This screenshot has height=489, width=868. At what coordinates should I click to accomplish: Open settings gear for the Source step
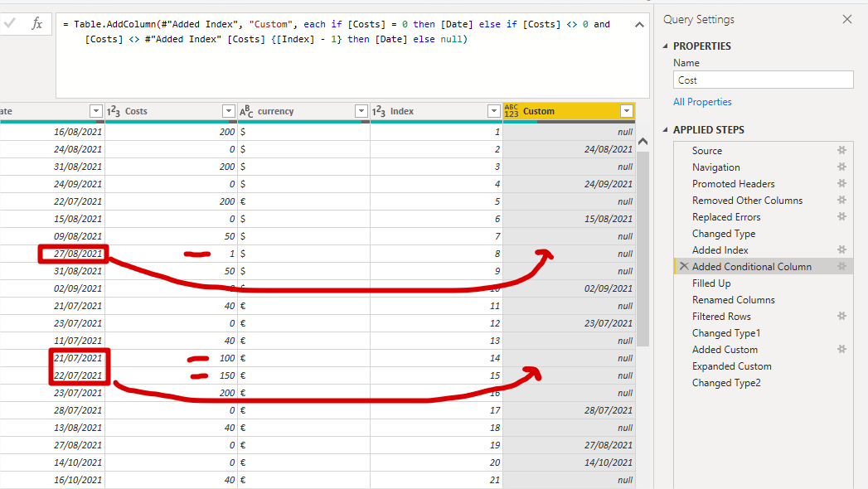pyautogui.click(x=842, y=150)
